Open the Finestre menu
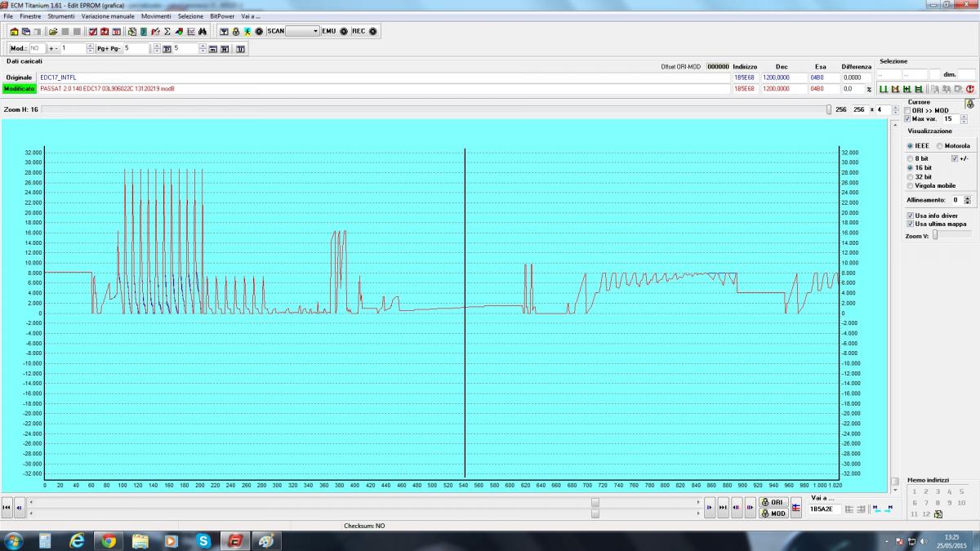The height and width of the screenshot is (551, 980). point(30,16)
